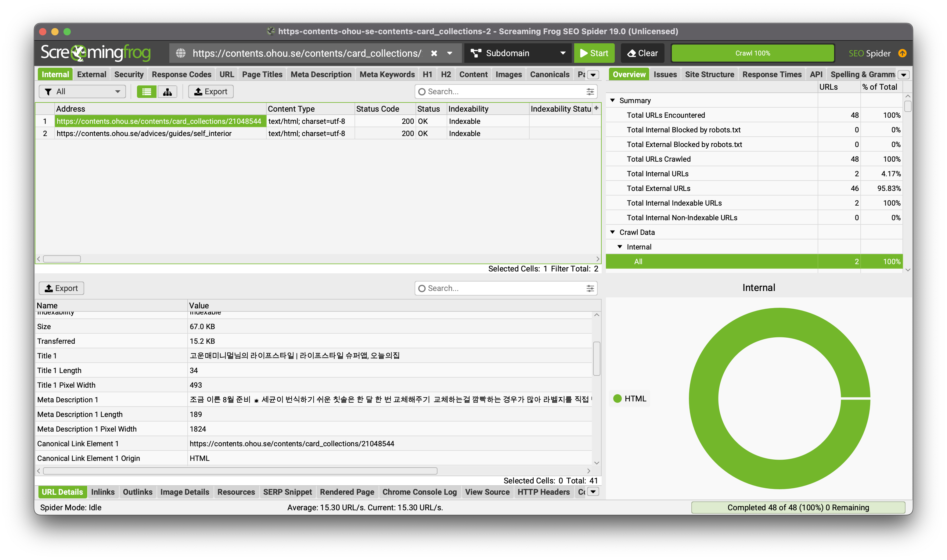The width and height of the screenshot is (947, 560).
Task: Click the orange upgrade arrow icon
Action: coord(902,53)
